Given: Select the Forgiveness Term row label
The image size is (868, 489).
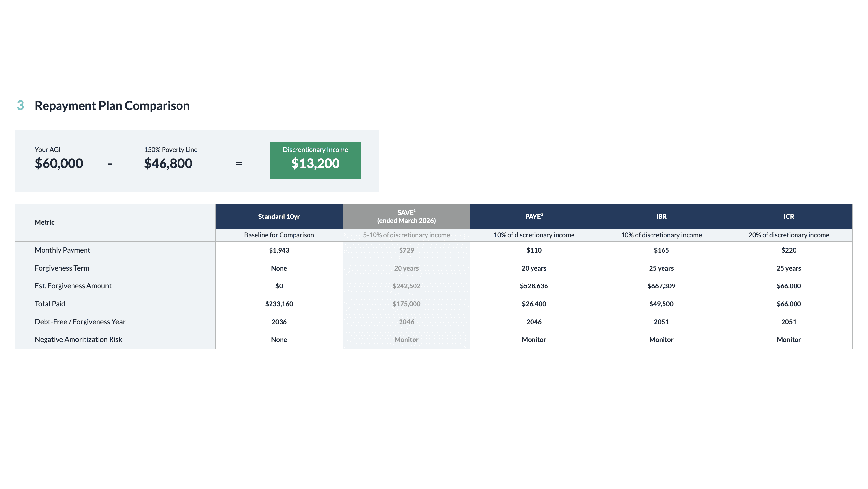Looking at the screenshot, I should tap(62, 268).
